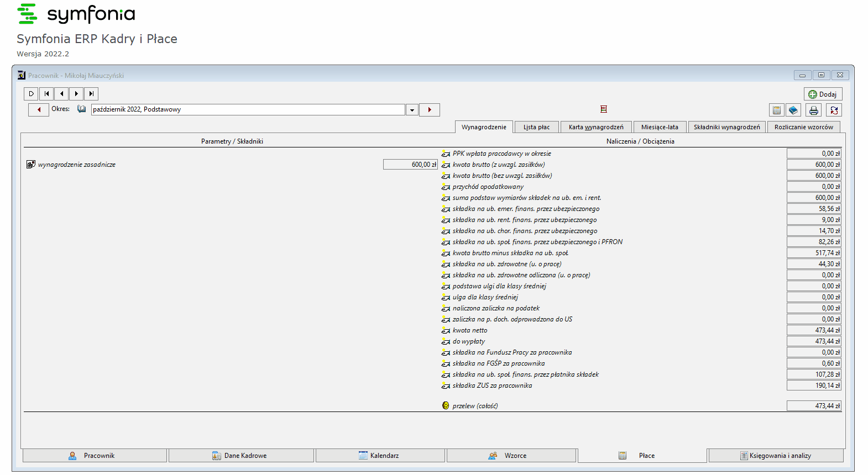This screenshot has width=868, height=475.
Task: Go to the previous employee record arrow
Action: click(61, 94)
